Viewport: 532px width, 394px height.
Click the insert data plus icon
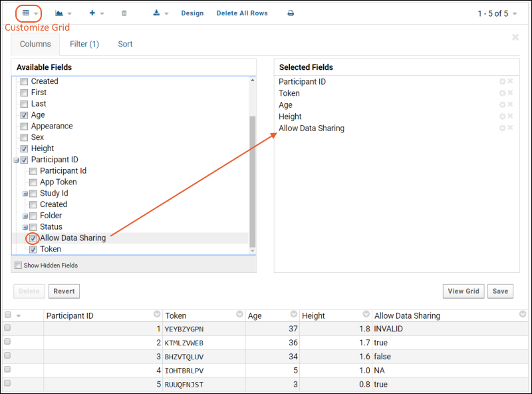click(x=92, y=13)
